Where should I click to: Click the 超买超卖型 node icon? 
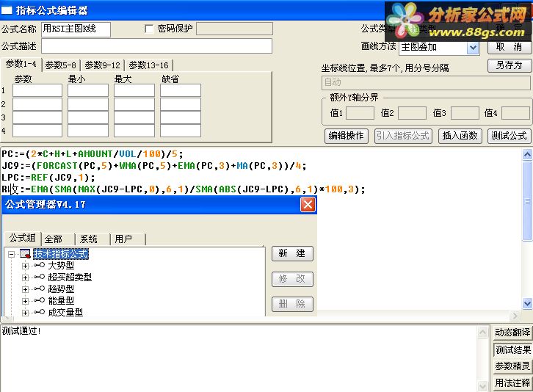tap(40, 277)
